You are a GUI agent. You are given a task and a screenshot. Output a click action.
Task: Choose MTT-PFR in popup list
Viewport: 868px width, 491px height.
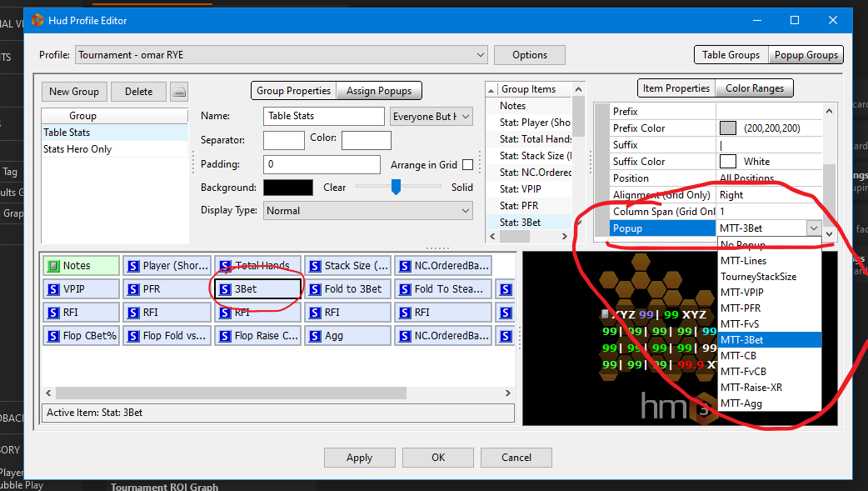pos(770,308)
